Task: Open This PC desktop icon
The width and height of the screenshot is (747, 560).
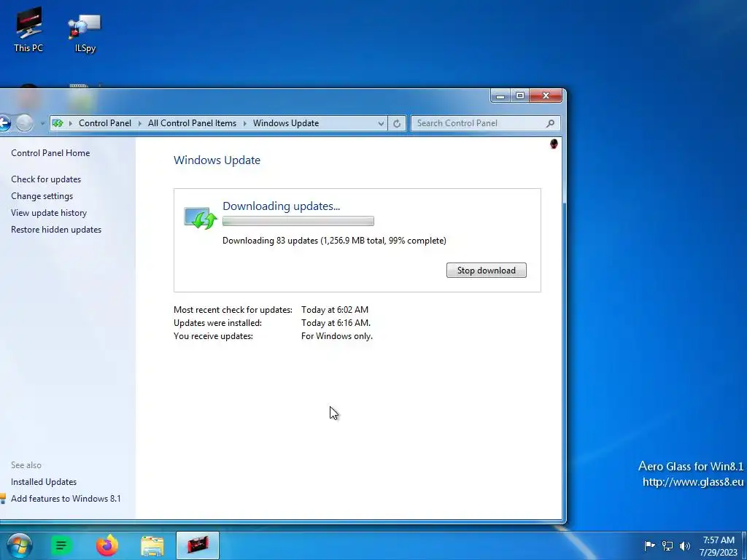Action: 28,29
